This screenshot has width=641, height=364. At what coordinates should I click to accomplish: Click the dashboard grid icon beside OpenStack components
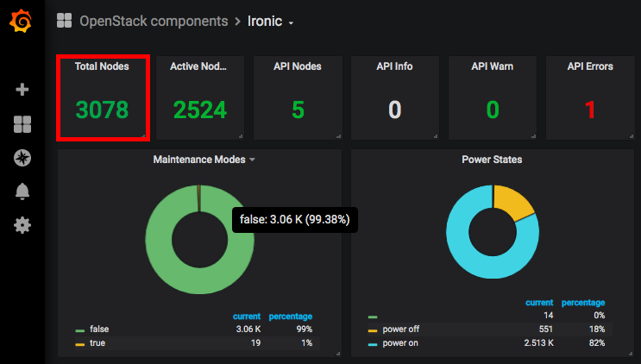point(64,21)
